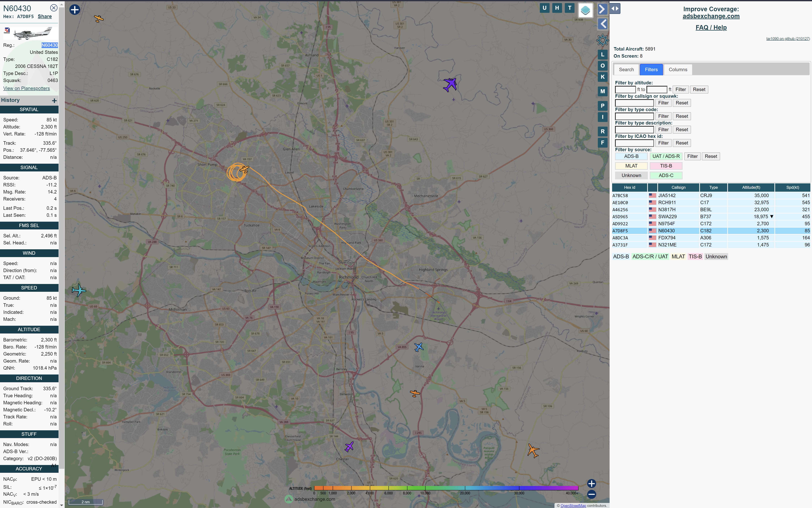
Task: Expand the History section plus
Action: coord(54,100)
